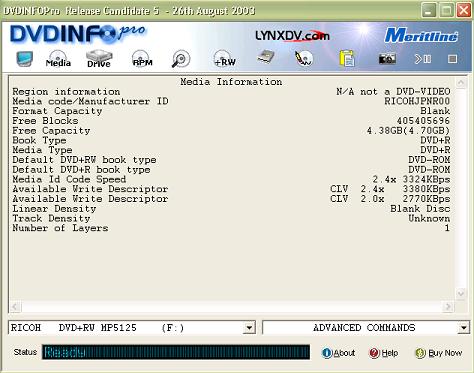Screen dimensions: 474x373
Task: Expand the RICOH DVD+RW drive dropdown
Action: [249, 328]
